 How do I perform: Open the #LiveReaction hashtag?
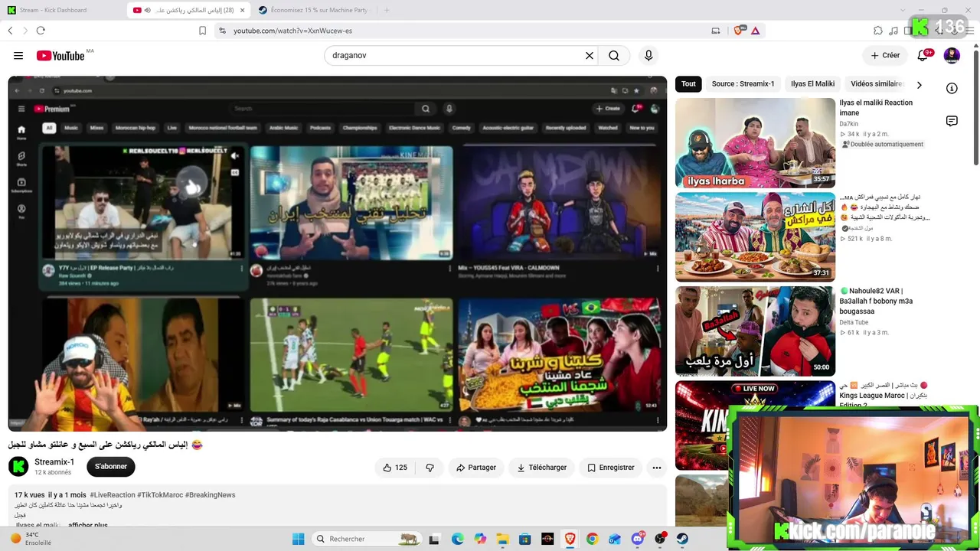point(113,495)
